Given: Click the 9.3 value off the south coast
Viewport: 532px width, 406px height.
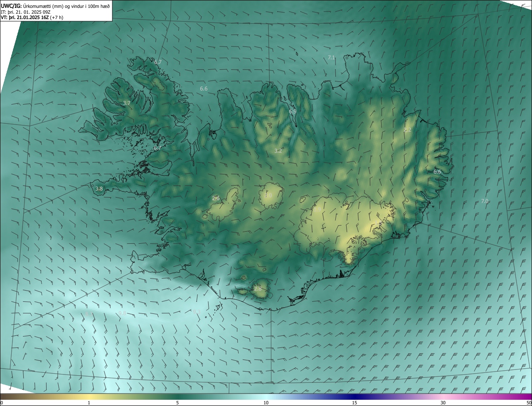Looking at the screenshot, I should click(x=197, y=312).
